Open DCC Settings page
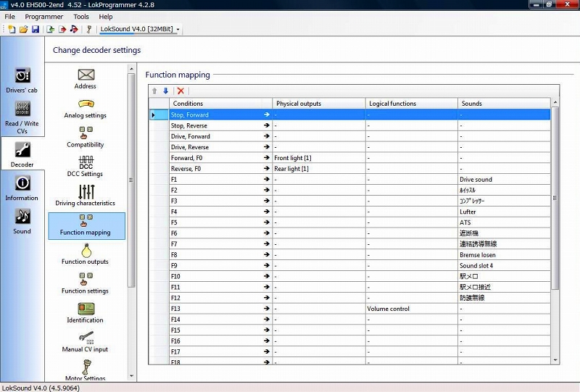Viewport: 580px width, 392px height. [86, 167]
